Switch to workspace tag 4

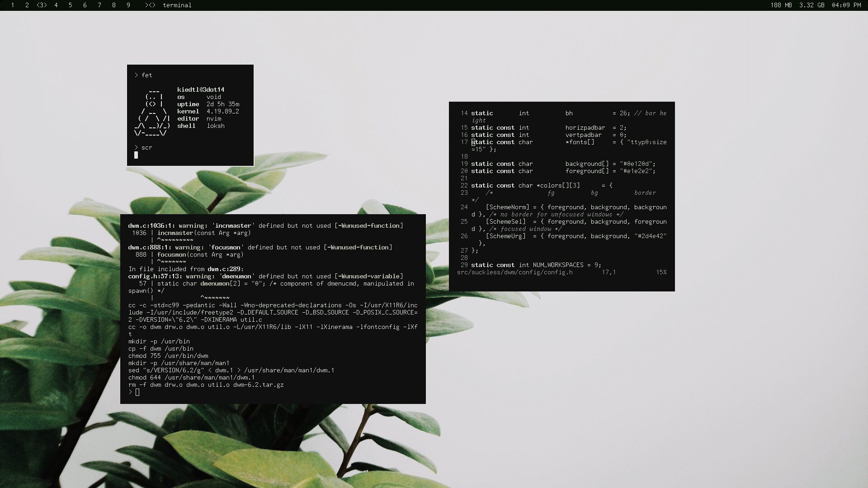(56, 5)
